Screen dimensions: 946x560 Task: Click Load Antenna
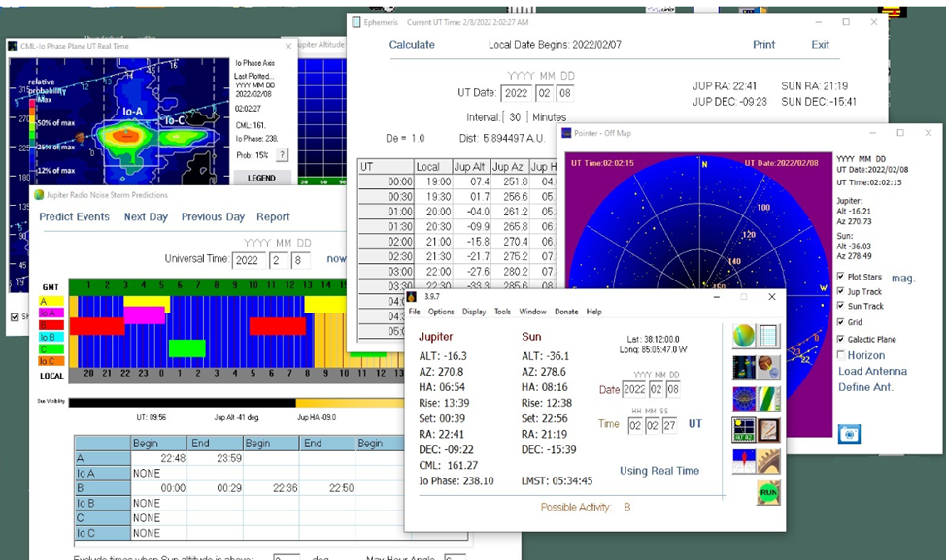(x=872, y=371)
